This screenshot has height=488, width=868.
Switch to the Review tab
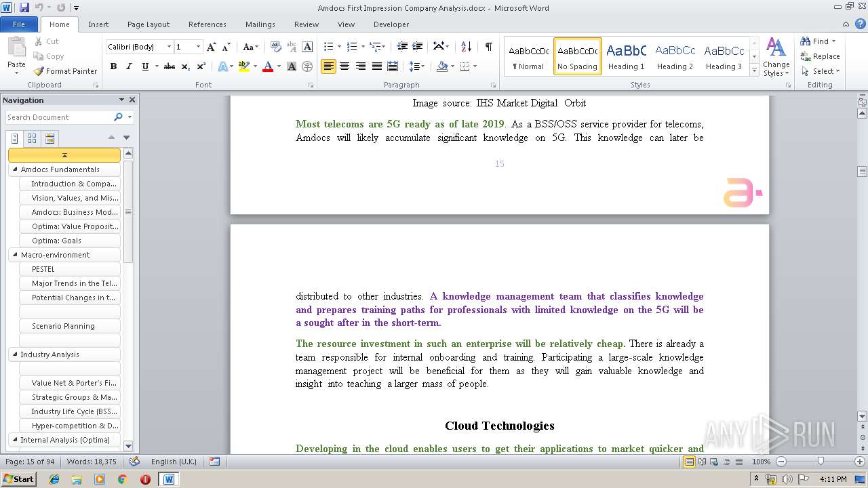coord(307,24)
